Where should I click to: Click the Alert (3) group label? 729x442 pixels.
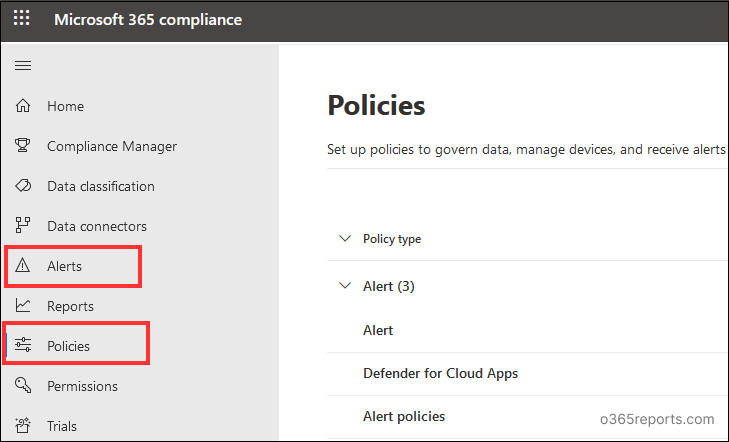(389, 286)
